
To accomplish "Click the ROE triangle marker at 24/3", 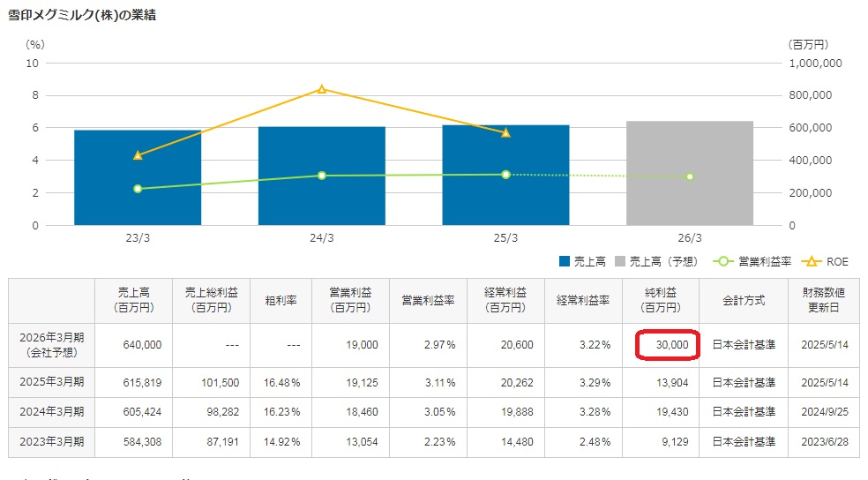I will point(322,89).
